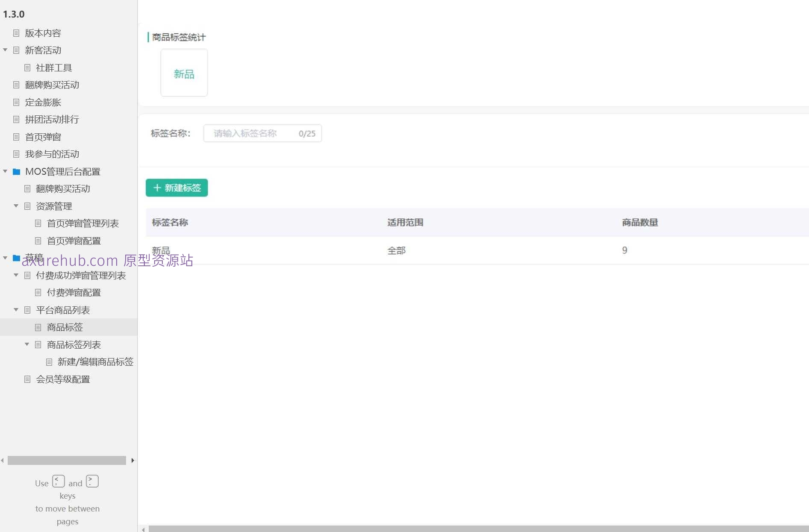Click the page icon beside 首页弹窗配置

(x=38, y=241)
